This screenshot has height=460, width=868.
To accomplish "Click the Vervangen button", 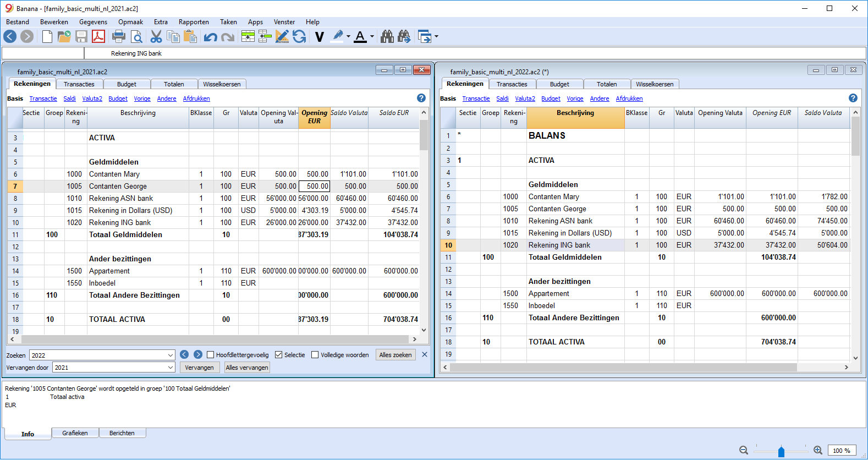I will pos(199,368).
